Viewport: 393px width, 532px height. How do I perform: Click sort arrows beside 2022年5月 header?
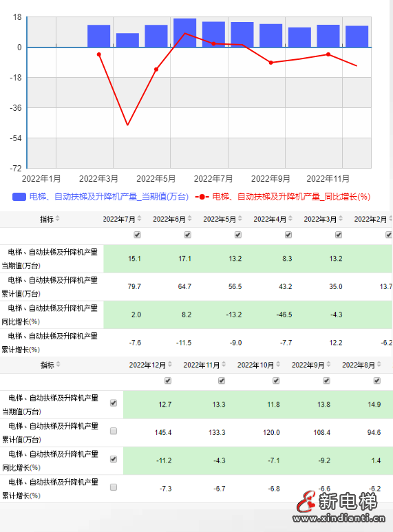[x=240, y=219]
